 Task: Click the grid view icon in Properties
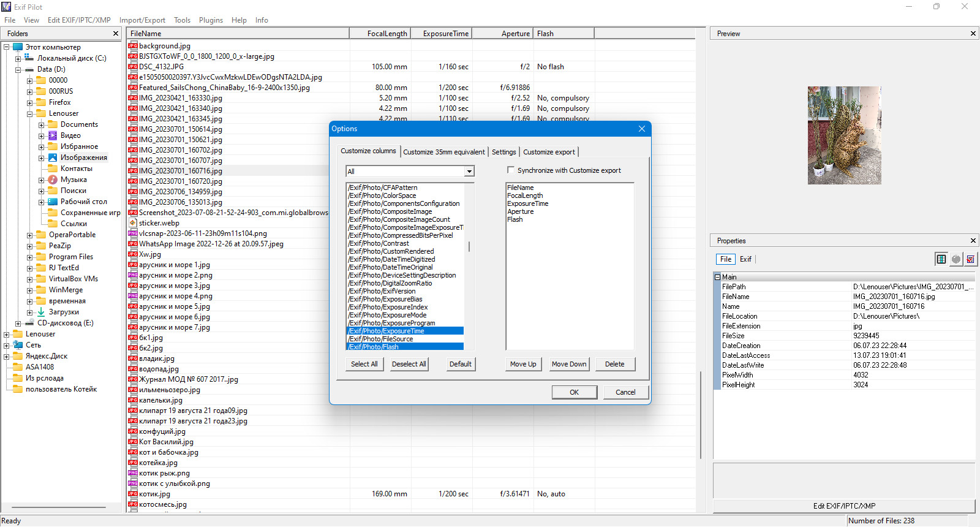941,259
